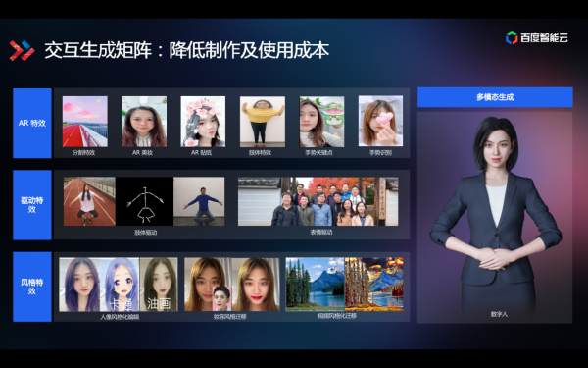Click the 肢体特效 caption
This screenshot has height=368, width=588.
[261, 153]
